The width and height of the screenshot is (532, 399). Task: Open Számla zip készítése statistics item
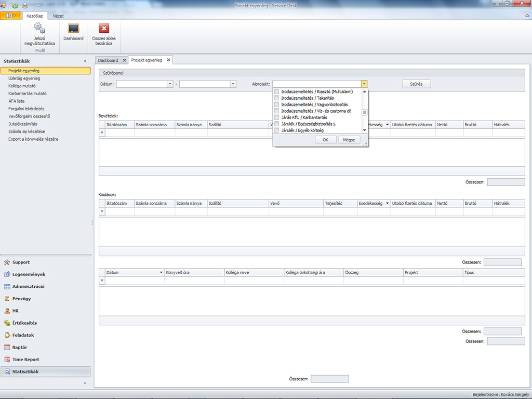click(27, 131)
